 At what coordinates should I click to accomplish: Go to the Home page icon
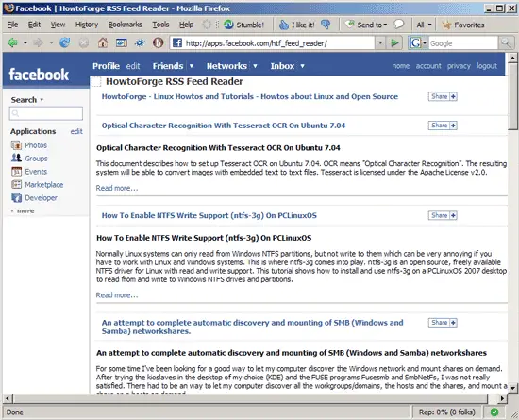click(103, 42)
